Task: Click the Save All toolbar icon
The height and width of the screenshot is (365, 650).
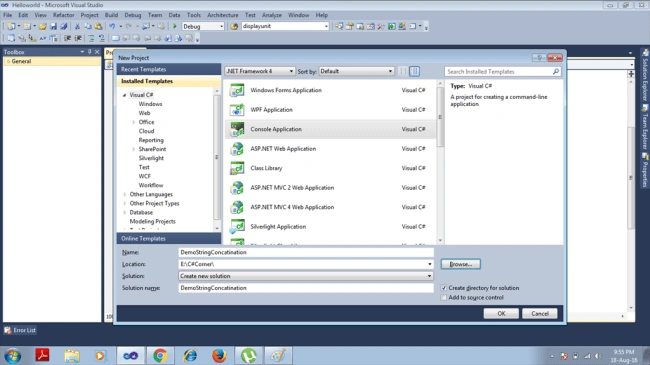Action: point(64,26)
